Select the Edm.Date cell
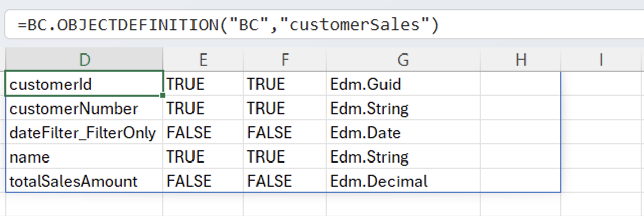This screenshot has width=644, height=216. point(403,133)
